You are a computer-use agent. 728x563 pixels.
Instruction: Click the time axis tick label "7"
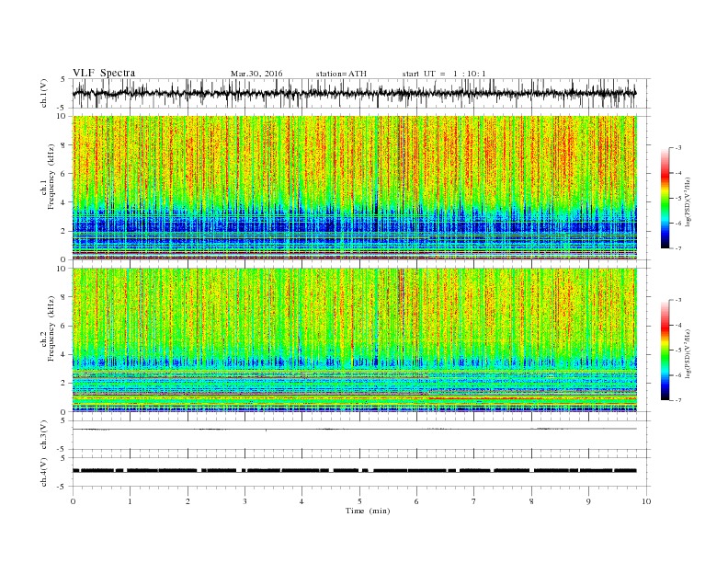(474, 501)
